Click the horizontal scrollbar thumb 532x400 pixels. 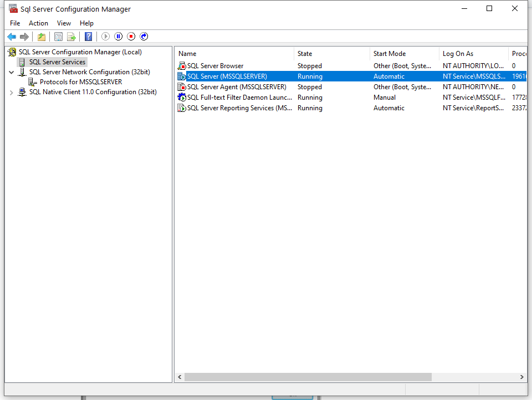point(308,377)
